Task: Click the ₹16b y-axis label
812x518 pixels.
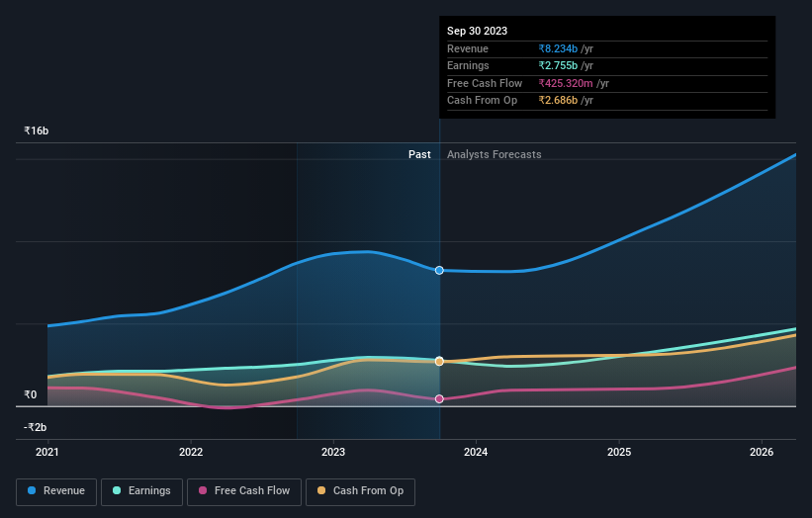Action: [37, 130]
